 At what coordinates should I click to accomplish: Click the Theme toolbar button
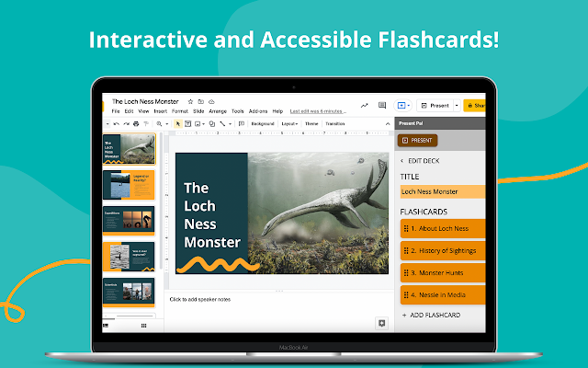[x=311, y=123]
